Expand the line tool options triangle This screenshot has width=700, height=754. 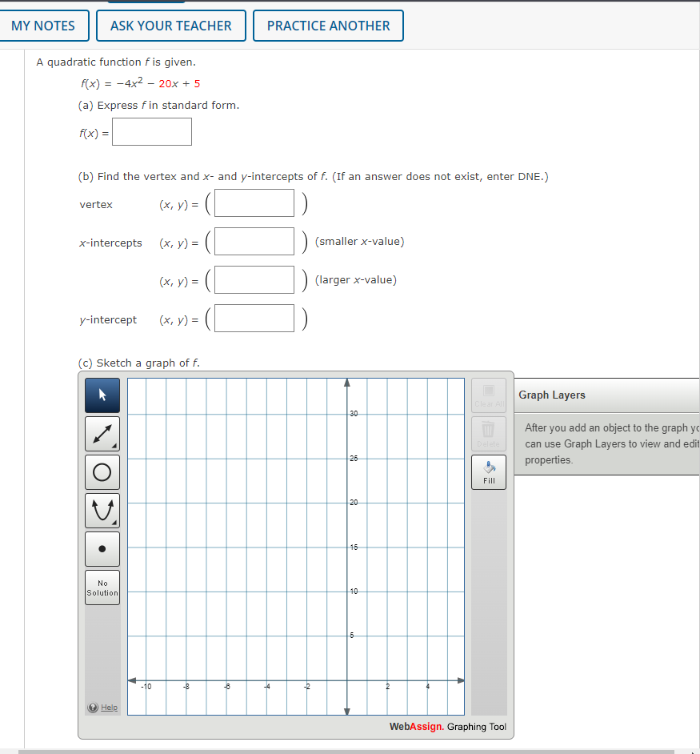coord(115,446)
